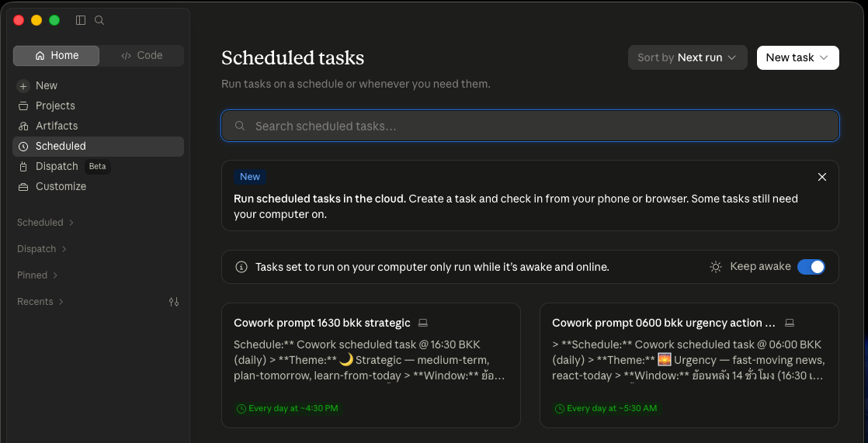Open the New task dropdown button
The width and height of the screenshot is (868, 443).
(x=797, y=57)
